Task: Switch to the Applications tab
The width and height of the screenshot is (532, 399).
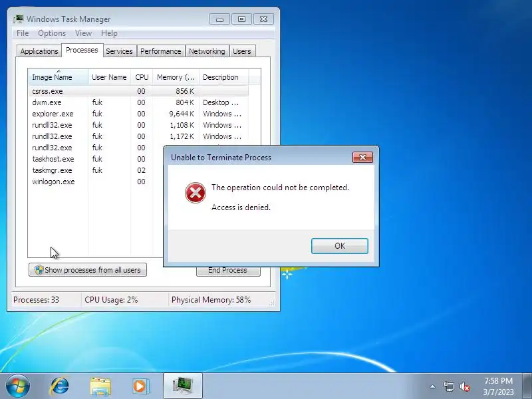Action: coord(39,51)
